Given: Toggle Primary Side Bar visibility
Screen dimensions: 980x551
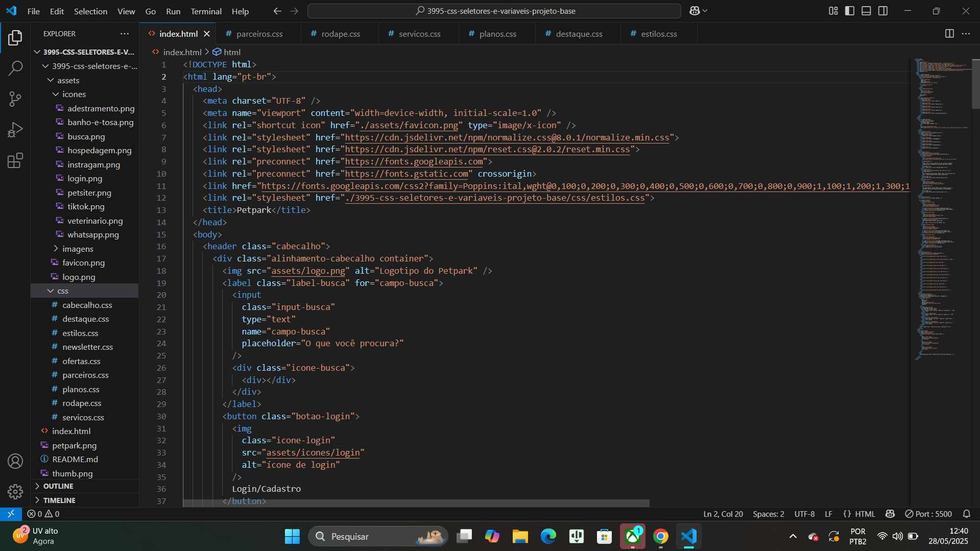Looking at the screenshot, I should 850,11.
